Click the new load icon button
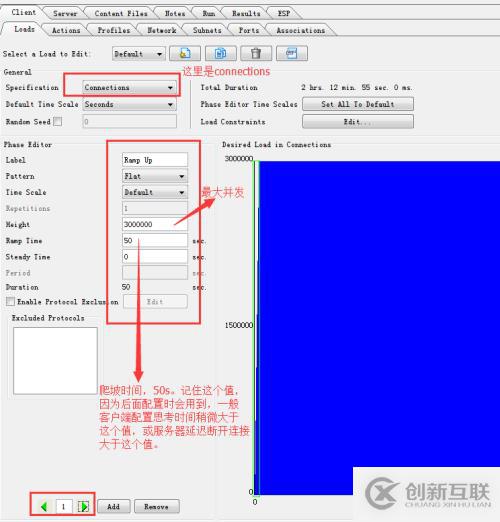This screenshot has height=522, width=500. [x=185, y=53]
